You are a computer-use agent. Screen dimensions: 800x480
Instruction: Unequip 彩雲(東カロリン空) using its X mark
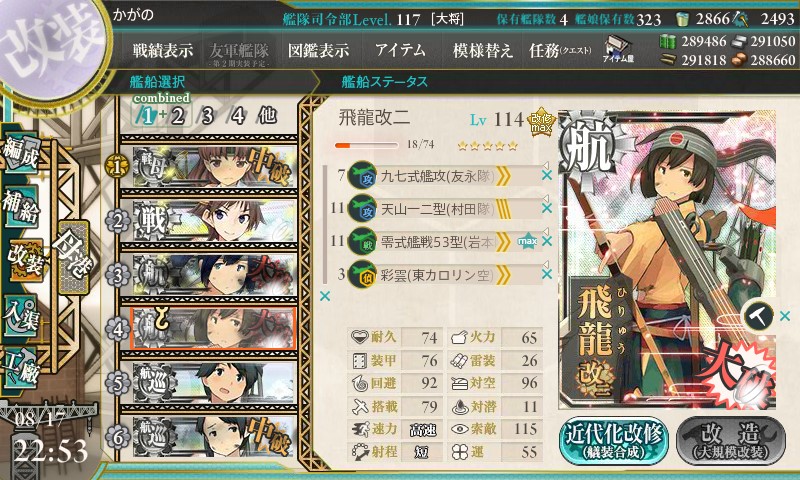pos(547,274)
